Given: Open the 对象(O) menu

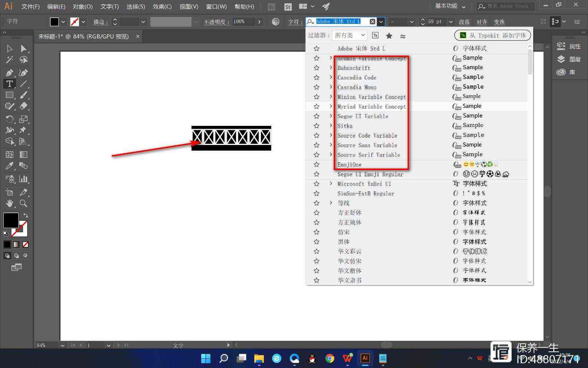Looking at the screenshot, I should coord(83,7).
